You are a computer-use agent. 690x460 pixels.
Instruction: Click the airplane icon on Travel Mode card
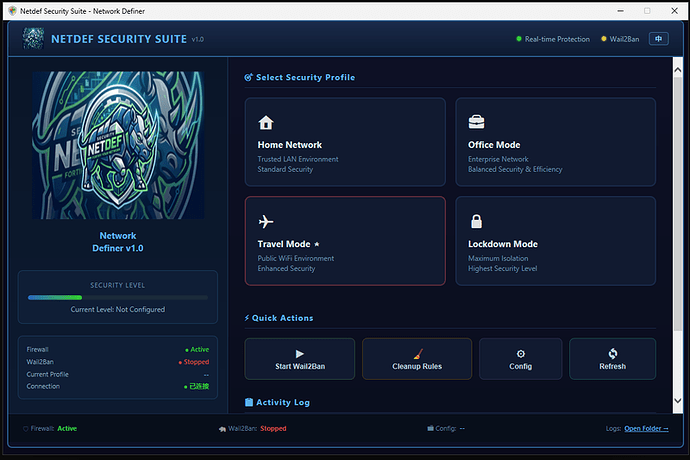(266, 221)
